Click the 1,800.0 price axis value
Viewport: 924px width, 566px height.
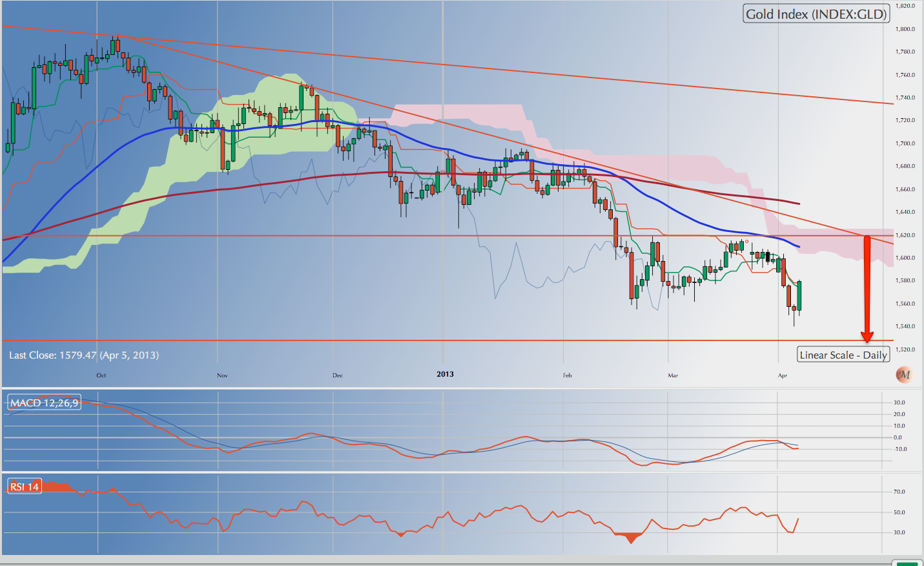click(905, 29)
